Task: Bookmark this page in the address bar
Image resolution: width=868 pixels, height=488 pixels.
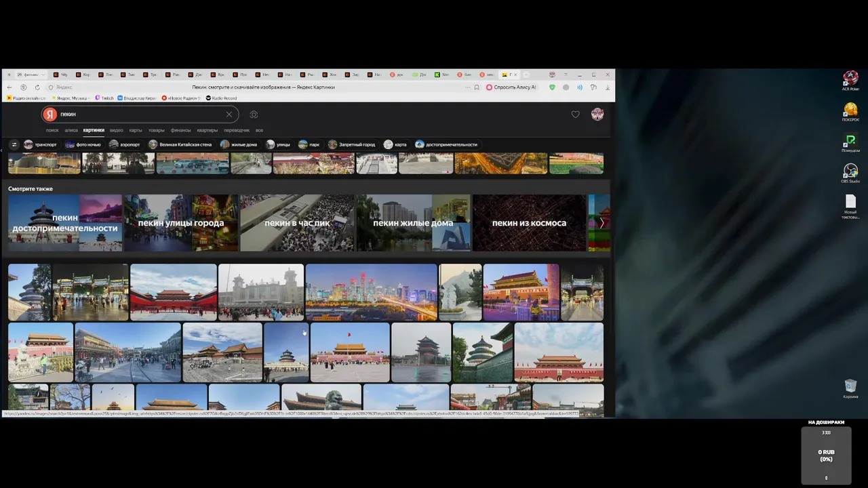Action: click(477, 87)
